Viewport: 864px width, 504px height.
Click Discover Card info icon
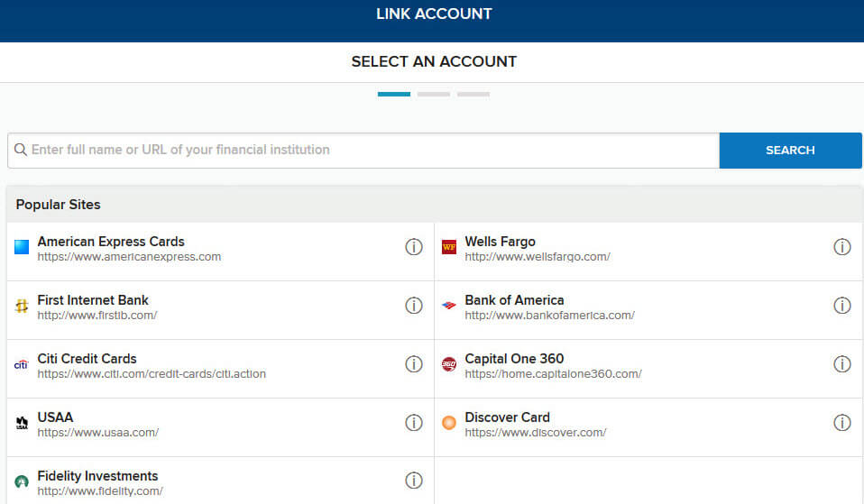(x=842, y=423)
